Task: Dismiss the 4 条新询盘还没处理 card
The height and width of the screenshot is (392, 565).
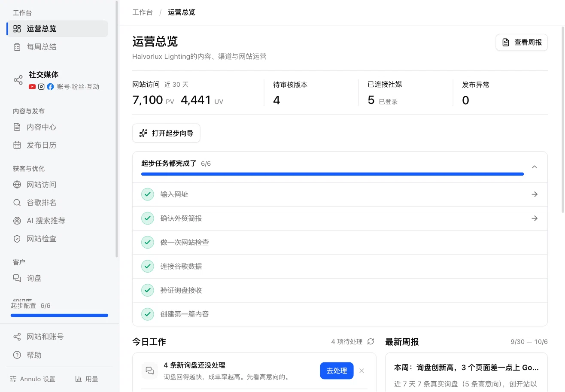Action: point(361,371)
